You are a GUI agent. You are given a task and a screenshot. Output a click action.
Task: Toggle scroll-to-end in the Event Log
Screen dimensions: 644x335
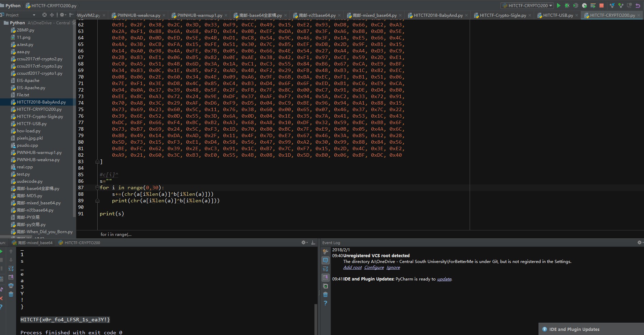click(325, 277)
